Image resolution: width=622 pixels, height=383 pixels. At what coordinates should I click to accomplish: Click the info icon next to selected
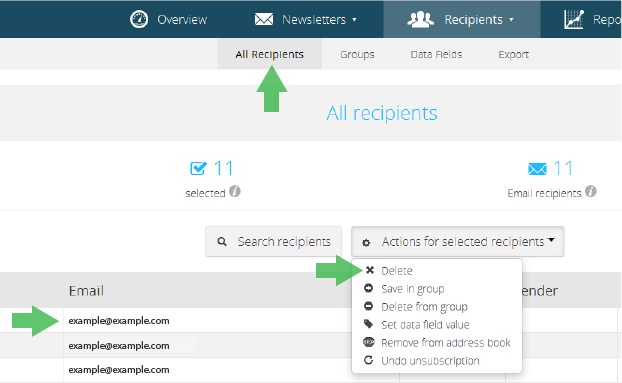[x=235, y=191]
